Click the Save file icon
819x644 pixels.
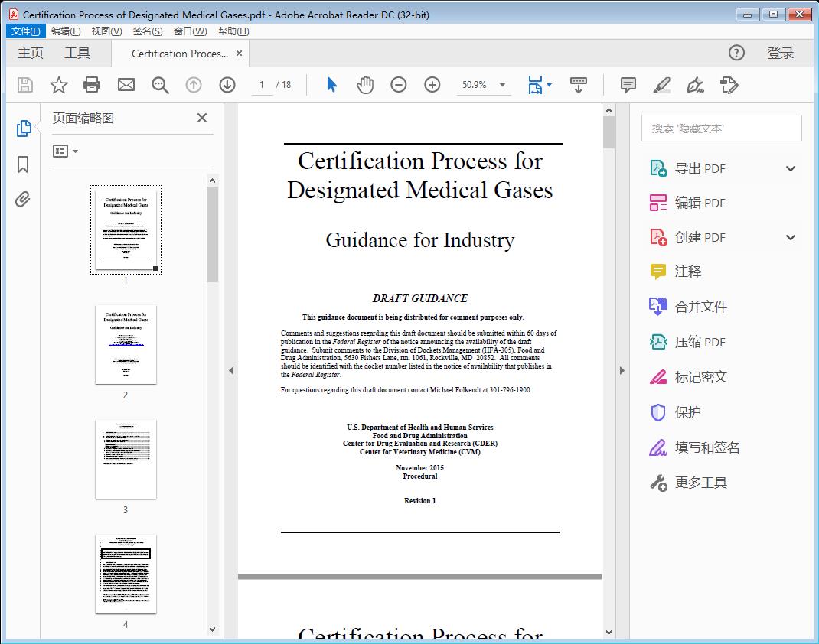point(24,85)
